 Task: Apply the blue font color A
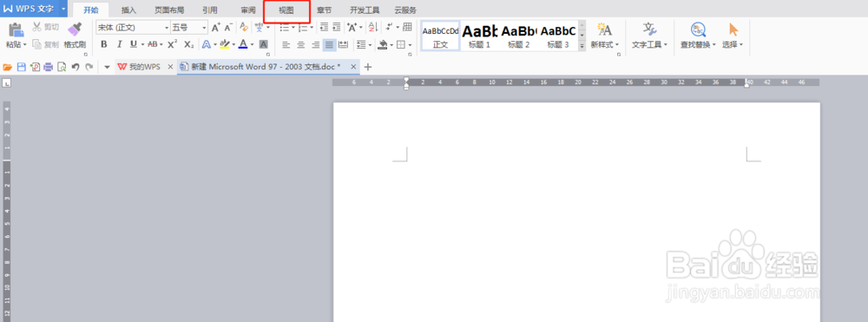(x=242, y=44)
